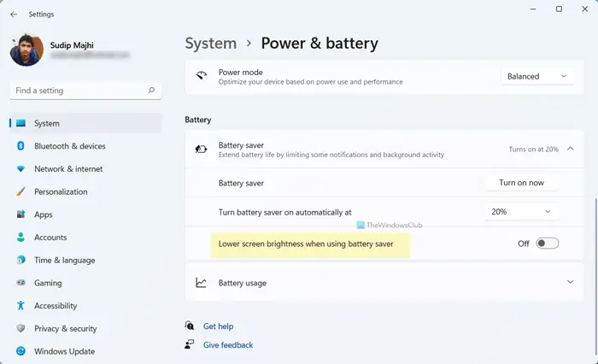Click the Turns on at 20% text
The image size is (598, 364).
pos(533,150)
